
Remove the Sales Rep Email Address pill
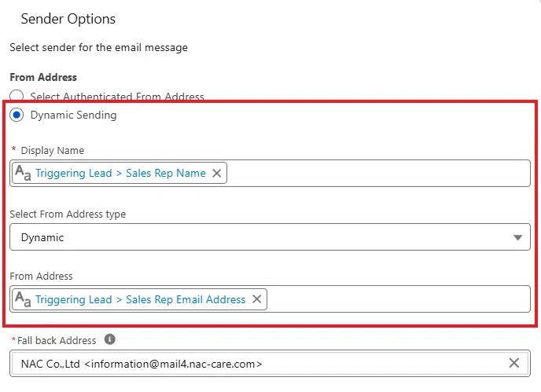point(256,299)
